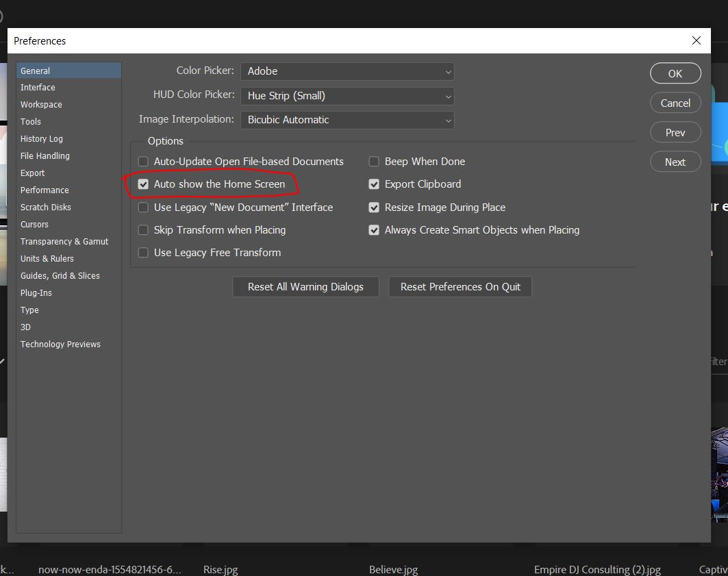
Task: Enable Skip Transform when Placing
Action: pyautogui.click(x=143, y=230)
